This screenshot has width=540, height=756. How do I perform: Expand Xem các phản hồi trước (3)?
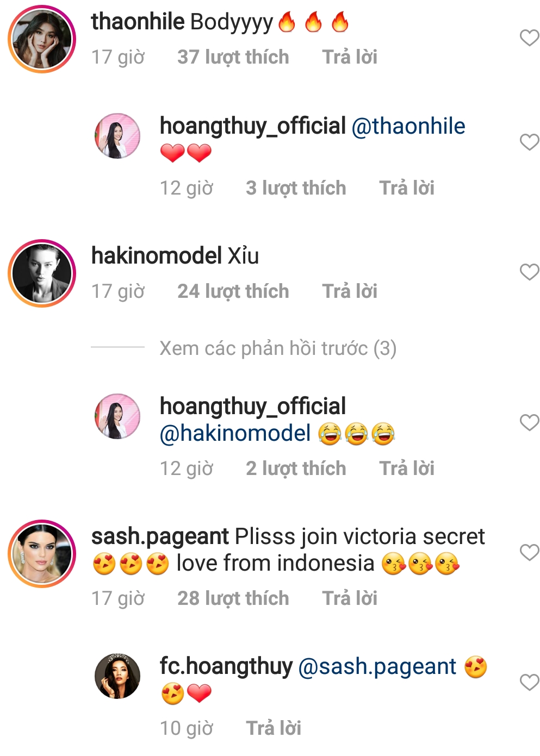[278, 348]
